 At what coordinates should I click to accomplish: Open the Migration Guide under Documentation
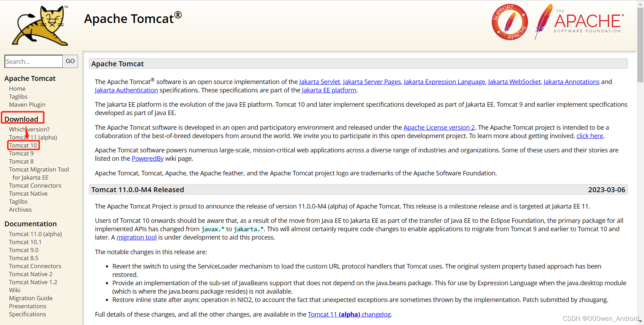click(31, 298)
